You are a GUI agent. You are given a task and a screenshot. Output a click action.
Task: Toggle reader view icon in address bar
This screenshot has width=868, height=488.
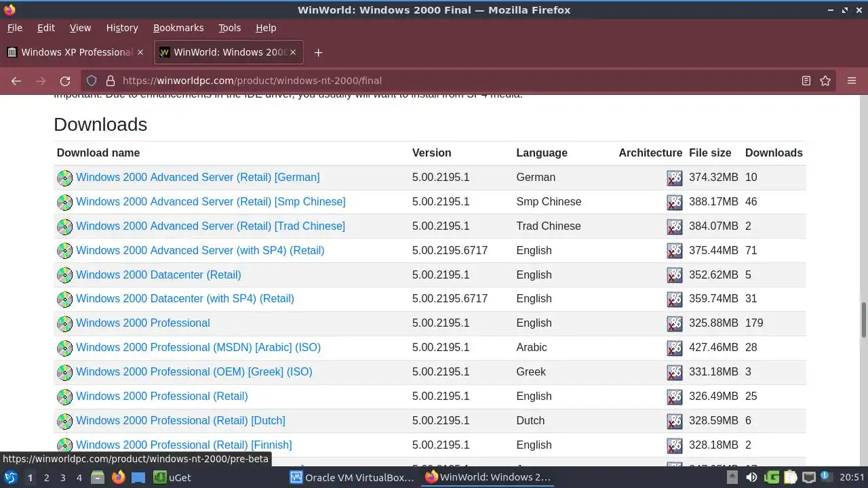pyautogui.click(x=806, y=81)
